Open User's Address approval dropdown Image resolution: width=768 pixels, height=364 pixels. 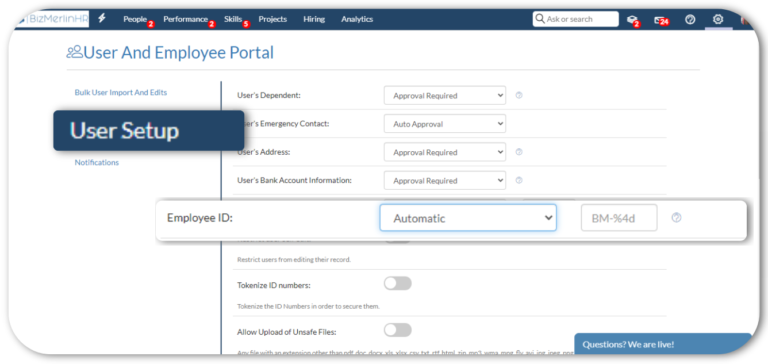pos(445,152)
